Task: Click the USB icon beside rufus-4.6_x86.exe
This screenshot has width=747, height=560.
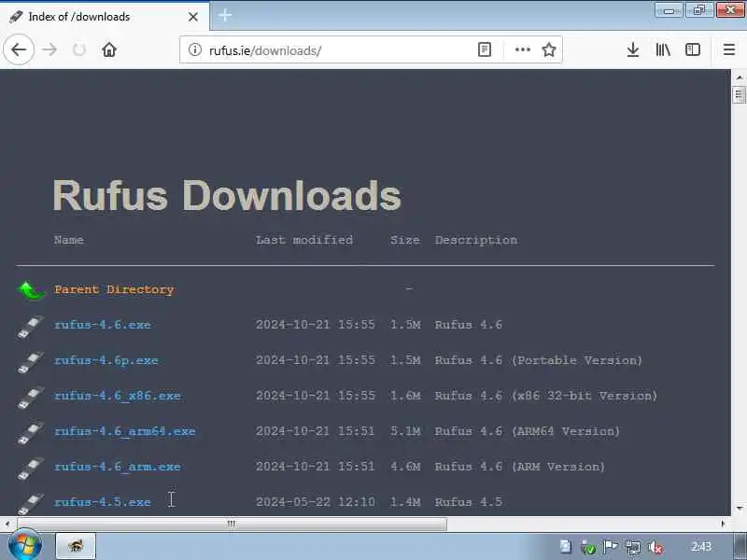Action: (31, 398)
